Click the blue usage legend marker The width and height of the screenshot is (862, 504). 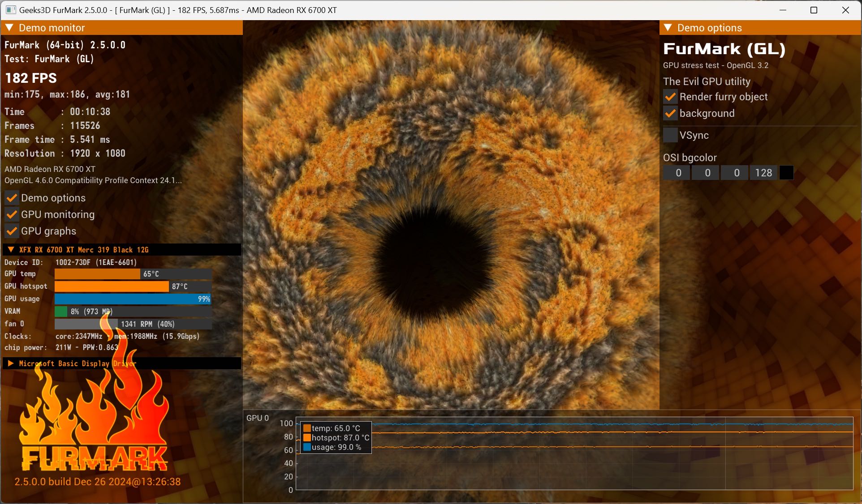(x=307, y=447)
